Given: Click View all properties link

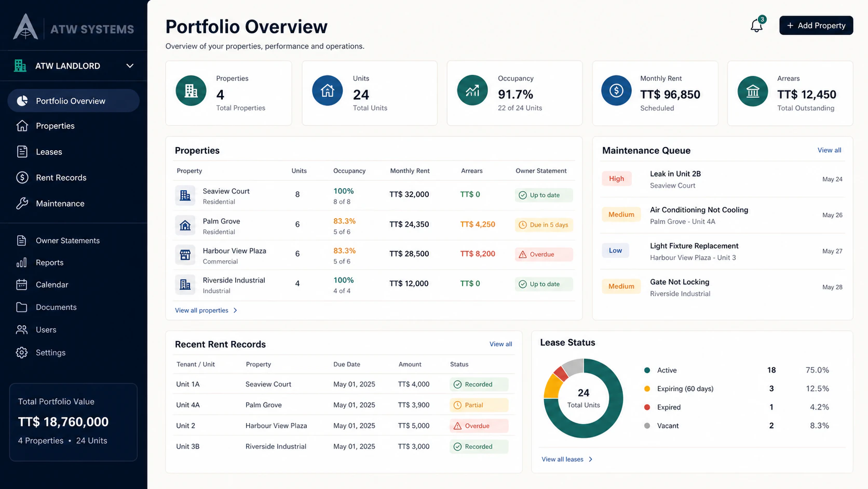Looking at the screenshot, I should click(201, 310).
